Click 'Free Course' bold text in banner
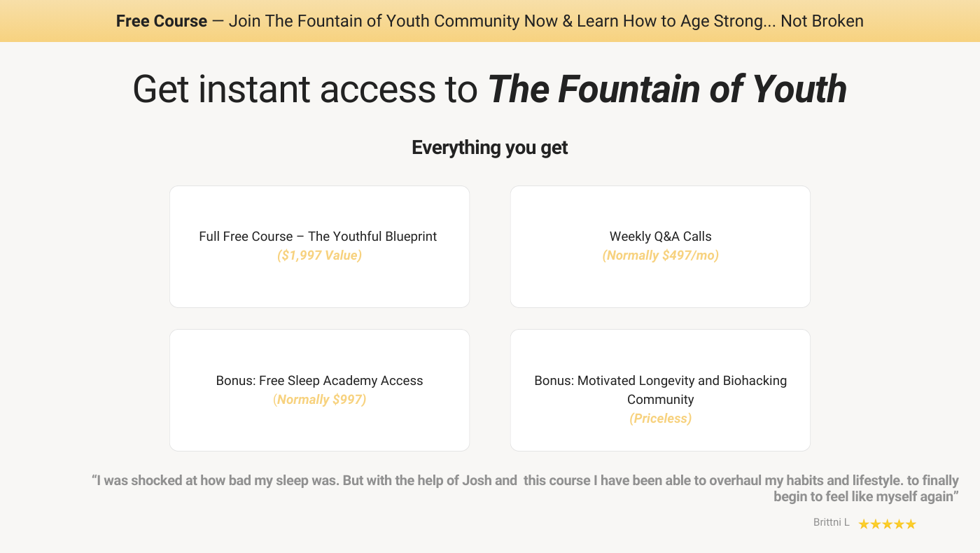The height and width of the screenshot is (553, 980). (162, 21)
